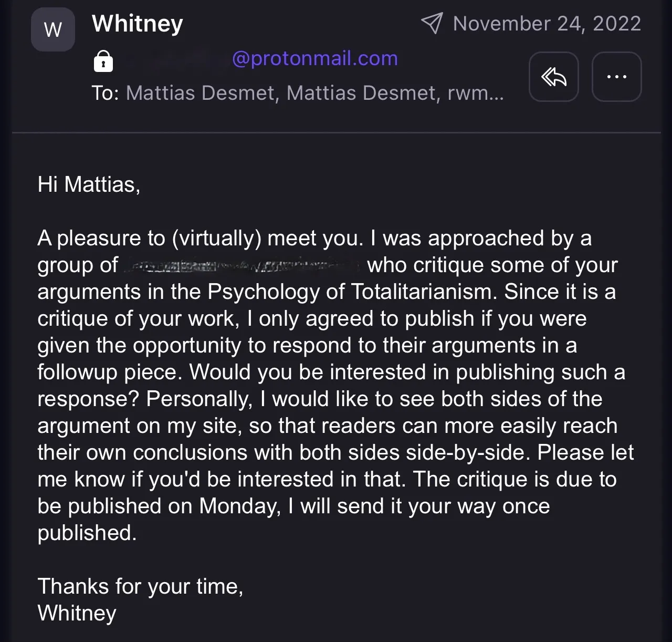
Task: Click the blurred redacted text in body
Action: (x=242, y=266)
